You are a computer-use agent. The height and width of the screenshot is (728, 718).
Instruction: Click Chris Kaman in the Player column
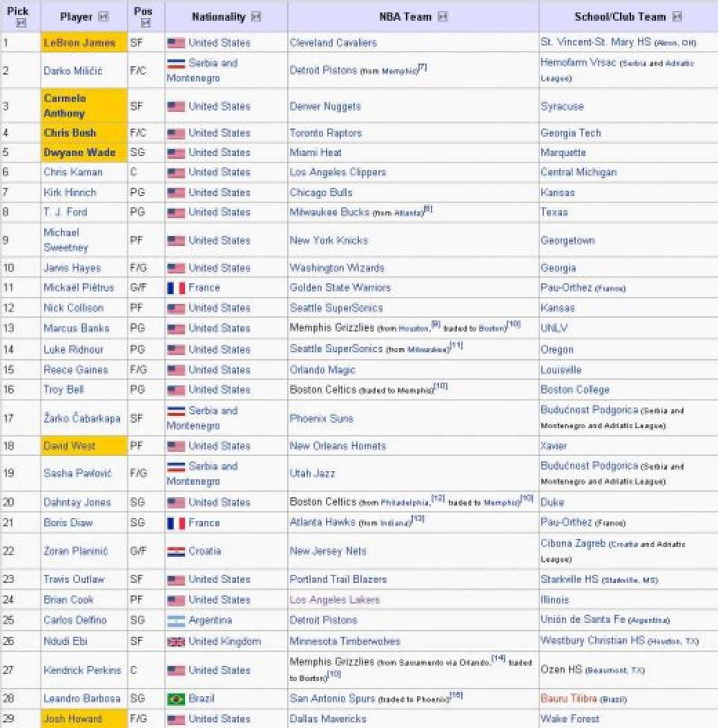pyautogui.click(x=73, y=172)
